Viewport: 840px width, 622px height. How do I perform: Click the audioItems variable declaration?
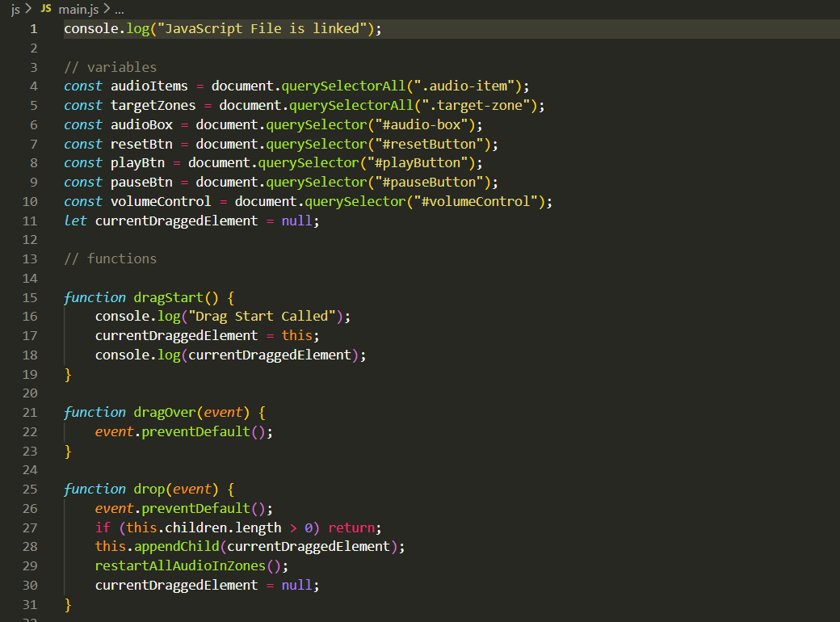coord(149,86)
